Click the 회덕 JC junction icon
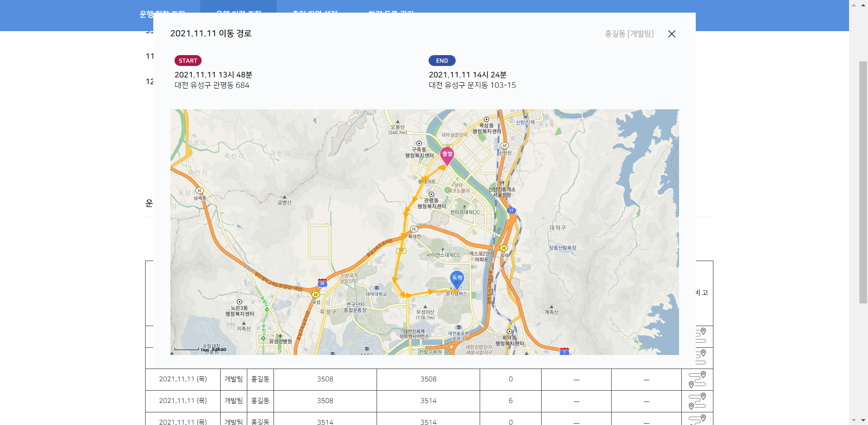Screen dimensions: 868x425 (504, 248)
